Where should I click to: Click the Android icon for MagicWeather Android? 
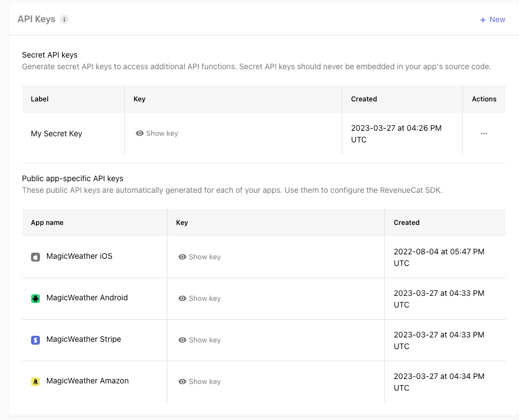coord(35,299)
